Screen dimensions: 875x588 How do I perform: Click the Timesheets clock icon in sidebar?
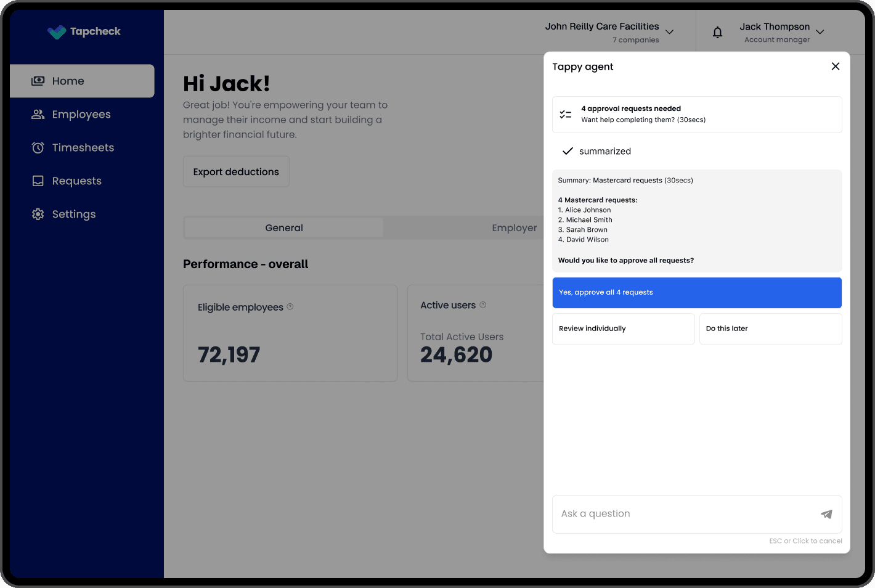pos(38,148)
